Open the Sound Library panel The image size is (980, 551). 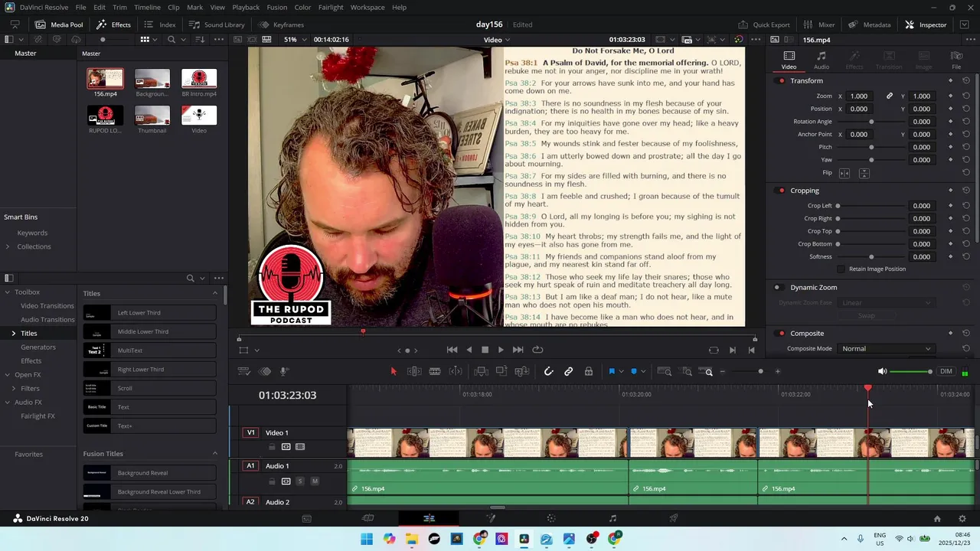pos(217,24)
